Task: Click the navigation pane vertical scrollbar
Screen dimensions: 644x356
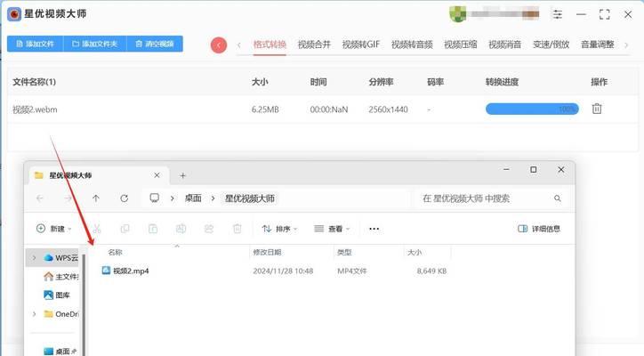Action: (84, 304)
